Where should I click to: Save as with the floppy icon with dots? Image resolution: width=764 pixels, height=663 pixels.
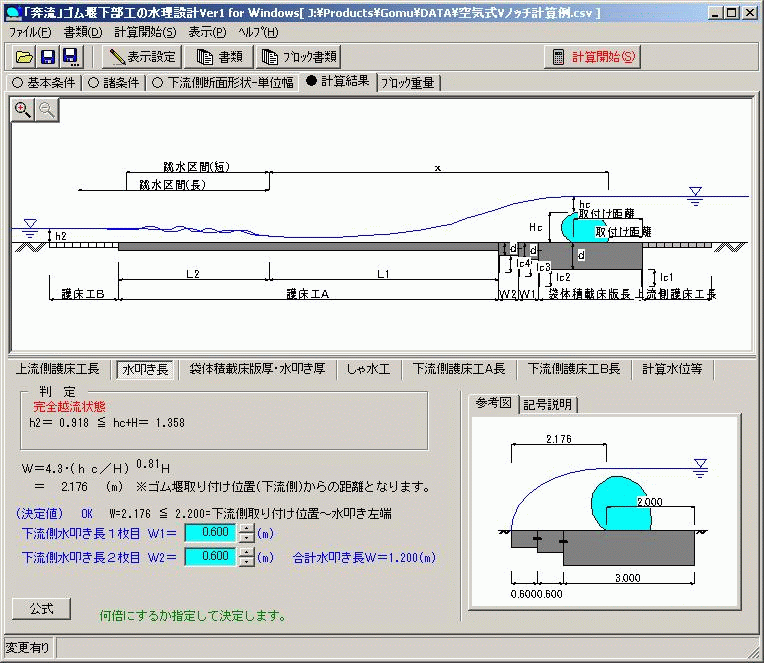[71, 57]
